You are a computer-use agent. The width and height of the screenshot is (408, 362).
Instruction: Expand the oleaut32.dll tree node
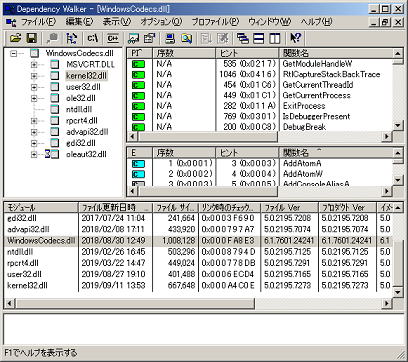34,154
